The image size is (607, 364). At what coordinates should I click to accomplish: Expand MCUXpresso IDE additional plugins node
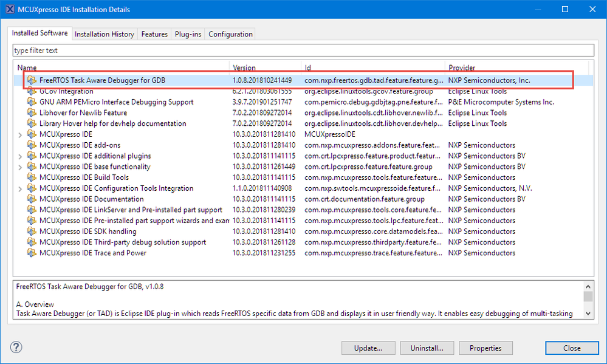pos(20,156)
